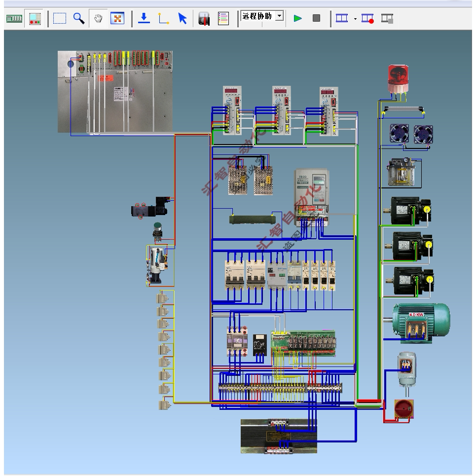Select the tool turret motor assembly
Screen dimensions: 476x476
[x=157, y=266]
